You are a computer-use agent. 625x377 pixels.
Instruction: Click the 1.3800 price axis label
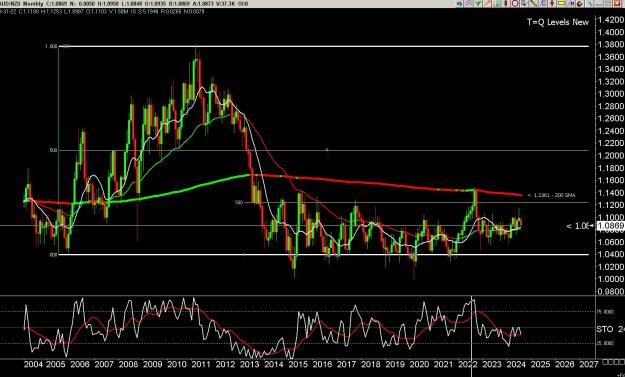point(611,45)
